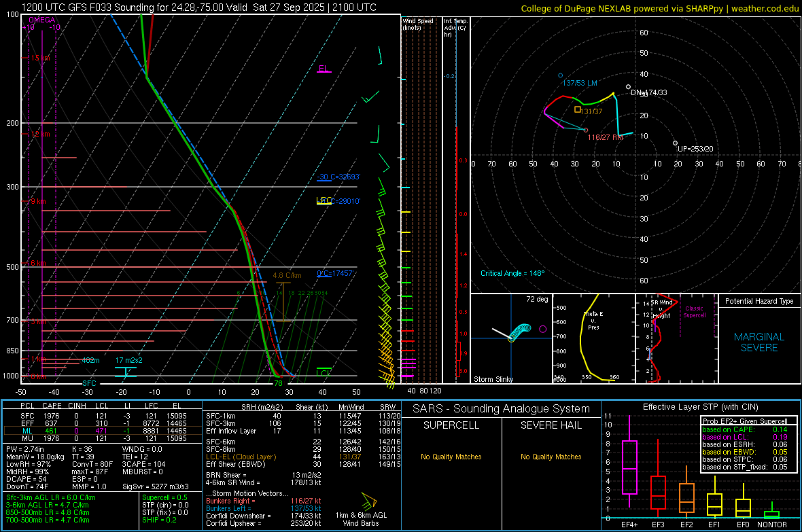Click the Eff Shear (EBWD) row
Screen dimensions: 802x532
click(303, 464)
